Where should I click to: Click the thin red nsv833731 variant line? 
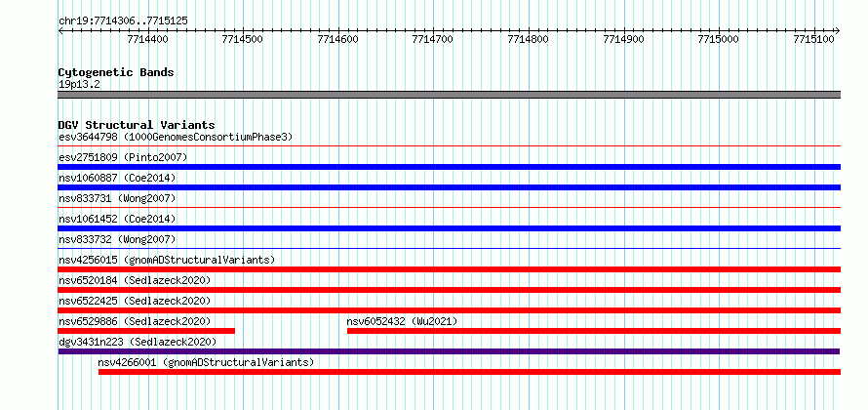click(x=449, y=208)
